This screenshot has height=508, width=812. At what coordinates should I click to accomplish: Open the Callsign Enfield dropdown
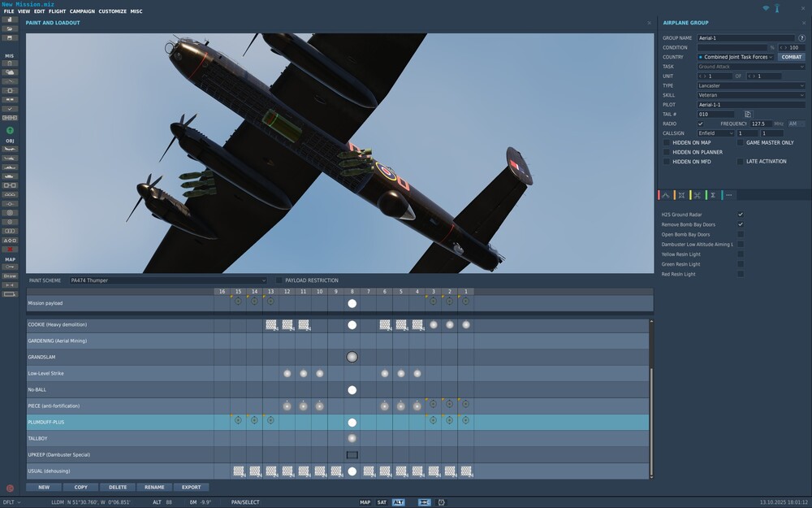(715, 133)
